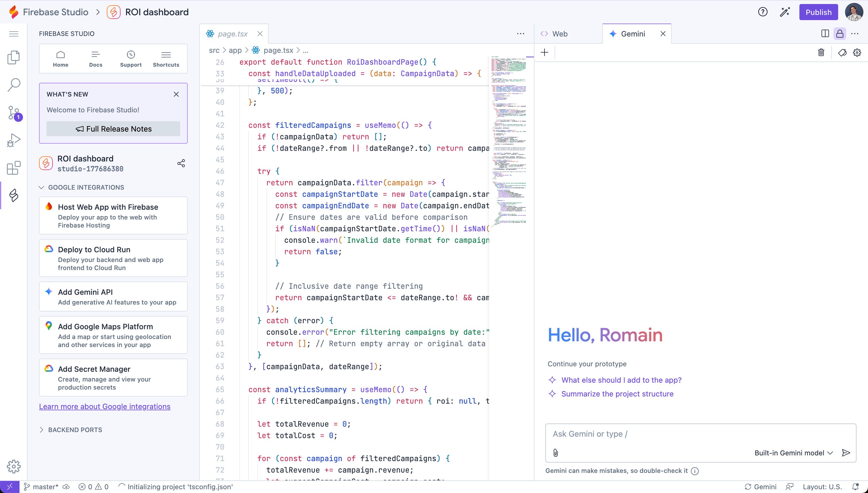Open the Built-in Gemini model dropdown
Screen dimensions: 868x493
pyautogui.click(x=794, y=453)
